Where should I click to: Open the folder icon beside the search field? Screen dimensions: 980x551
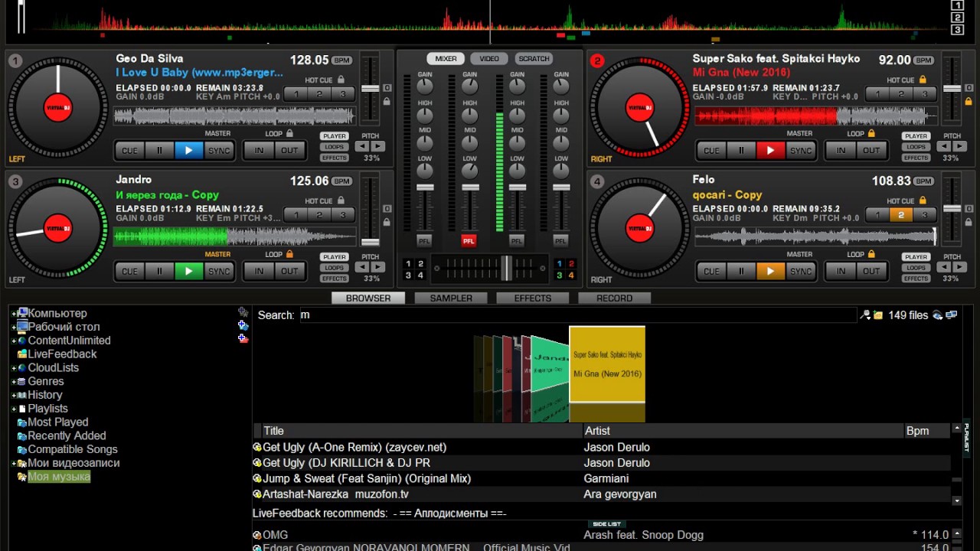point(878,315)
